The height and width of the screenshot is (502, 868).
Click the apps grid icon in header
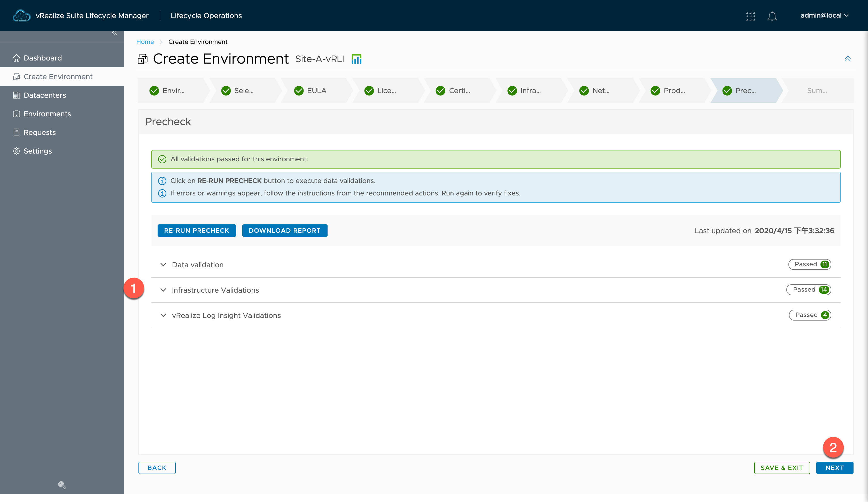pos(750,16)
